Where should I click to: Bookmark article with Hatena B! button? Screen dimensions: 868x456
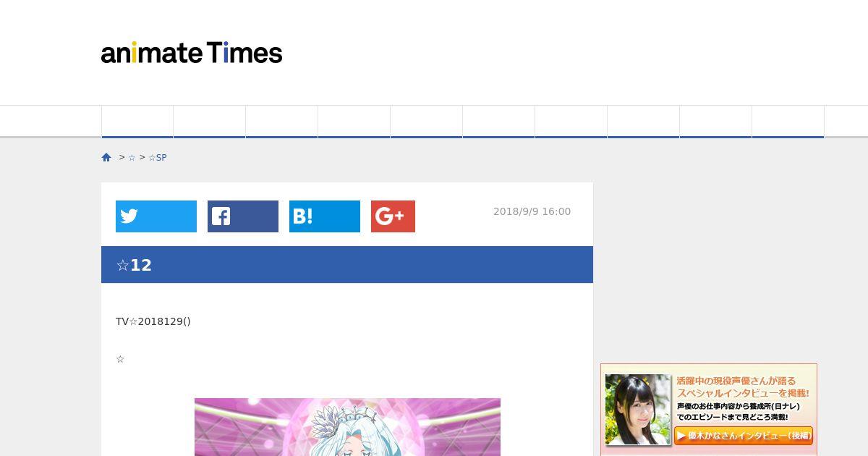pyautogui.click(x=325, y=216)
